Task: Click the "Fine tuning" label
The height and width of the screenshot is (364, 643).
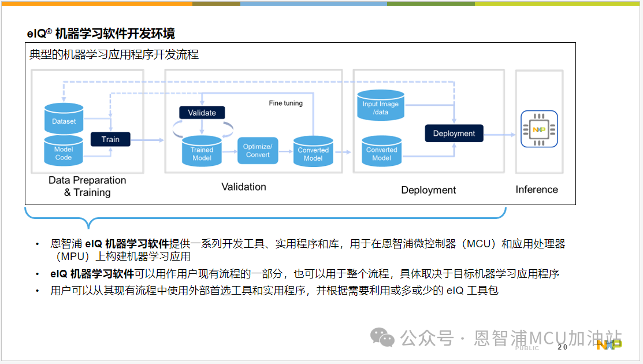Action: click(x=286, y=103)
